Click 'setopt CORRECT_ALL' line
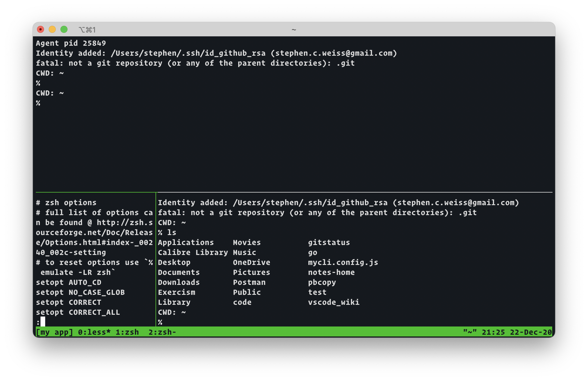The image size is (588, 381). [78, 312]
